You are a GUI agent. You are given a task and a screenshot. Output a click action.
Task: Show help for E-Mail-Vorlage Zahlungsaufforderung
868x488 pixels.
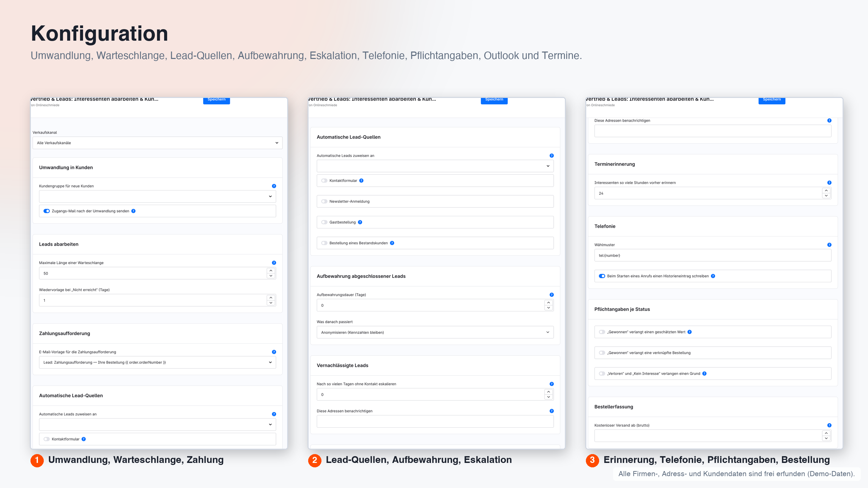pos(274,352)
